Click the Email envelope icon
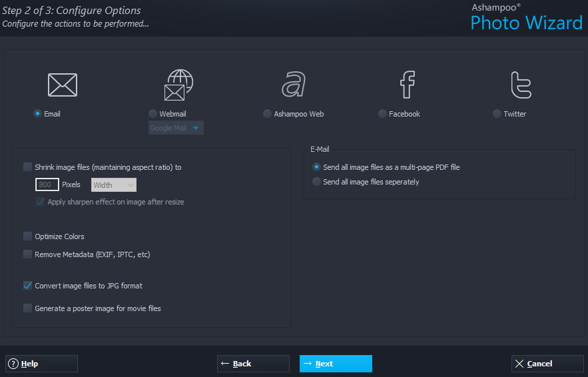 coord(63,85)
